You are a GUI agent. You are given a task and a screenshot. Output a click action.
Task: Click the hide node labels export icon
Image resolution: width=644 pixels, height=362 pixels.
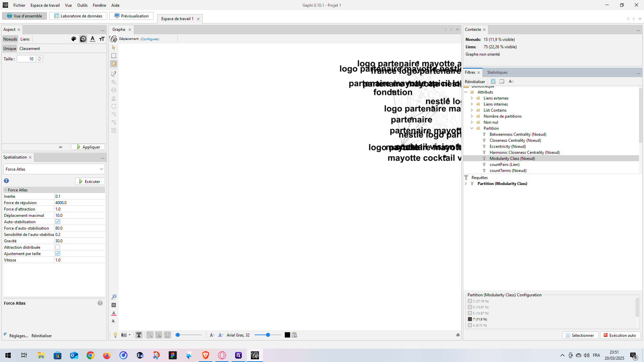[x=511, y=81]
